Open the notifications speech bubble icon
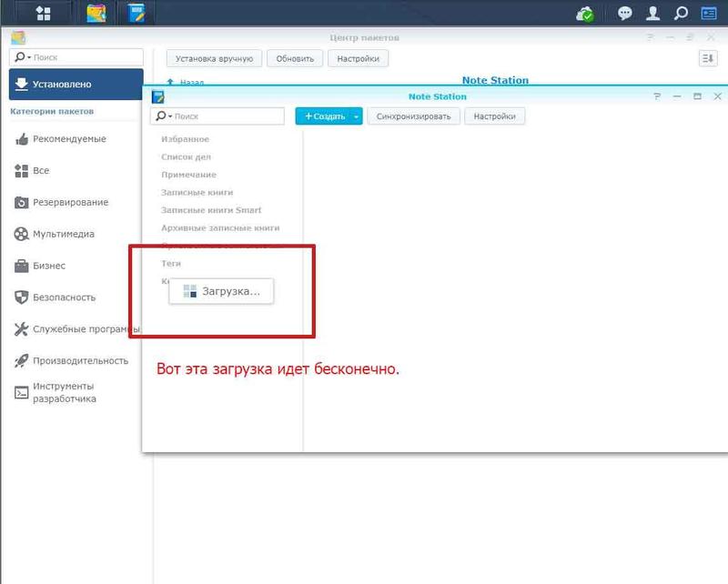The image size is (728, 584). pos(624,13)
